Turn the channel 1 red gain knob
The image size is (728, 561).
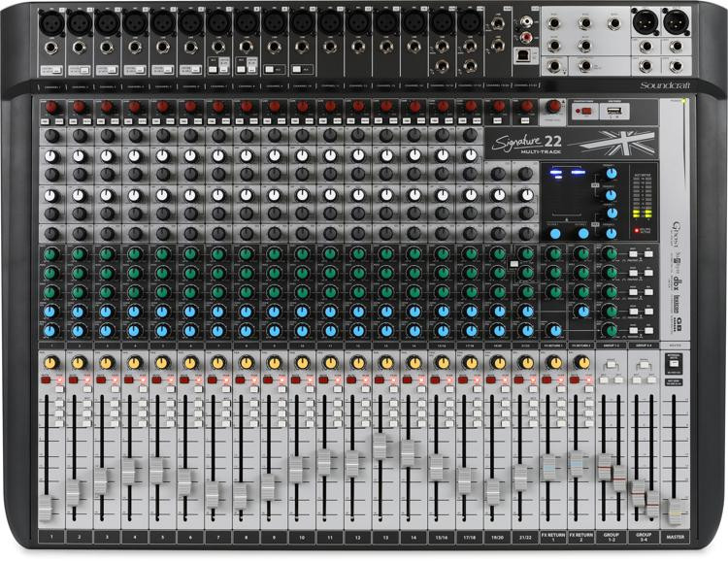pos(50,106)
